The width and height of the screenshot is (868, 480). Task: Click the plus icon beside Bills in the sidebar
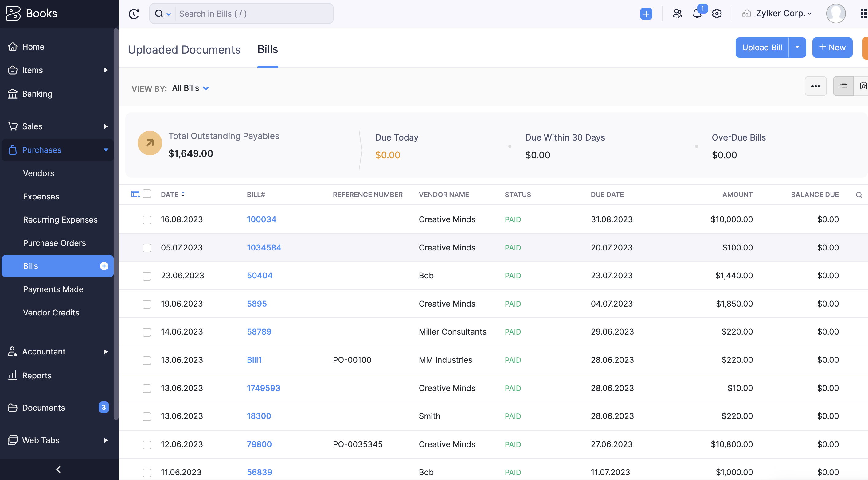coord(104,266)
